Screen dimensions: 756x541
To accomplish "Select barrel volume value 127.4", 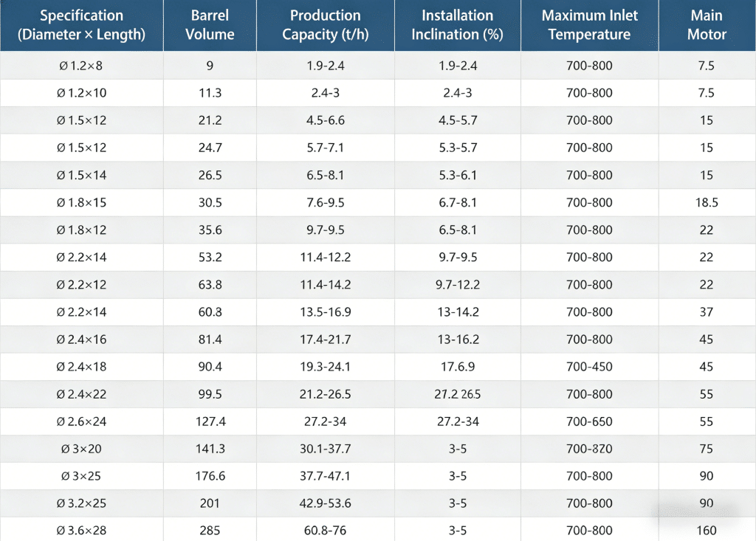I will tap(210, 421).
